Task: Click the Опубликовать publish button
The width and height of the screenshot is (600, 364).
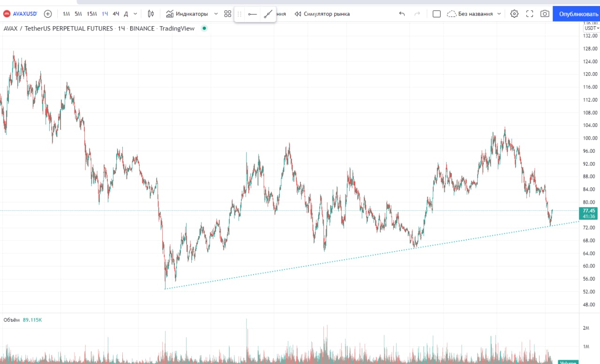Action: [576, 14]
